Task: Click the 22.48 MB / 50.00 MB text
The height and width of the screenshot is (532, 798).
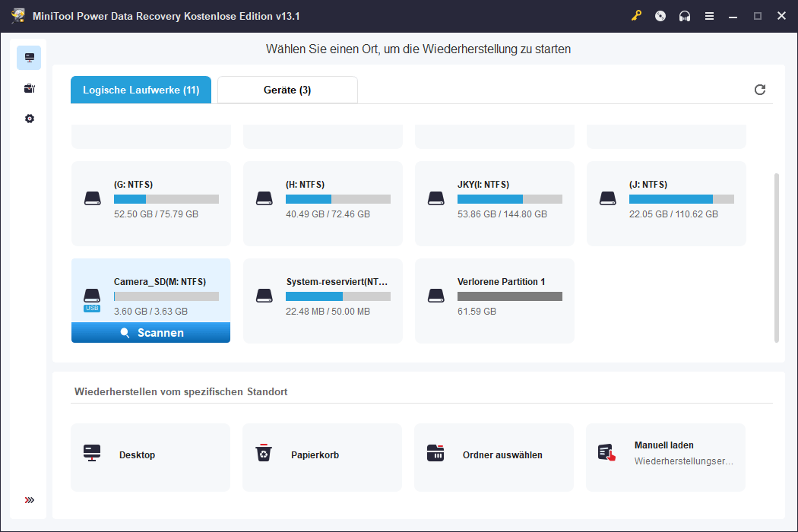Action: [x=328, y=311]
